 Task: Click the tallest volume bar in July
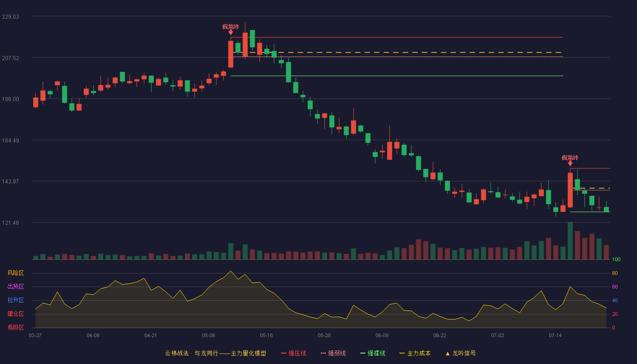click(x=570, y=241)
